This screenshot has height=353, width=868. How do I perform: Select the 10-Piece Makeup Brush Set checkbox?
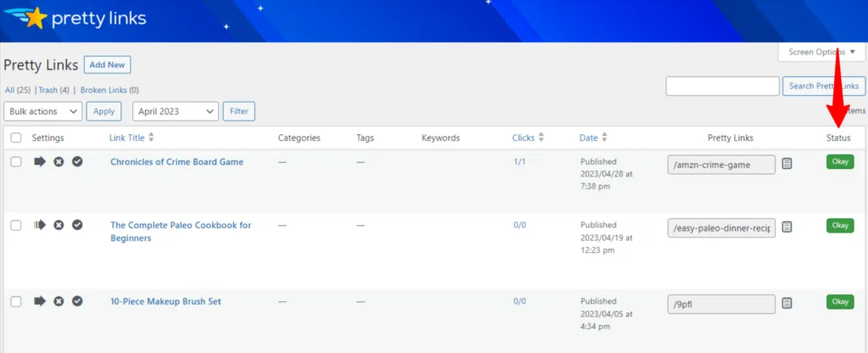(x=16, y=301)
